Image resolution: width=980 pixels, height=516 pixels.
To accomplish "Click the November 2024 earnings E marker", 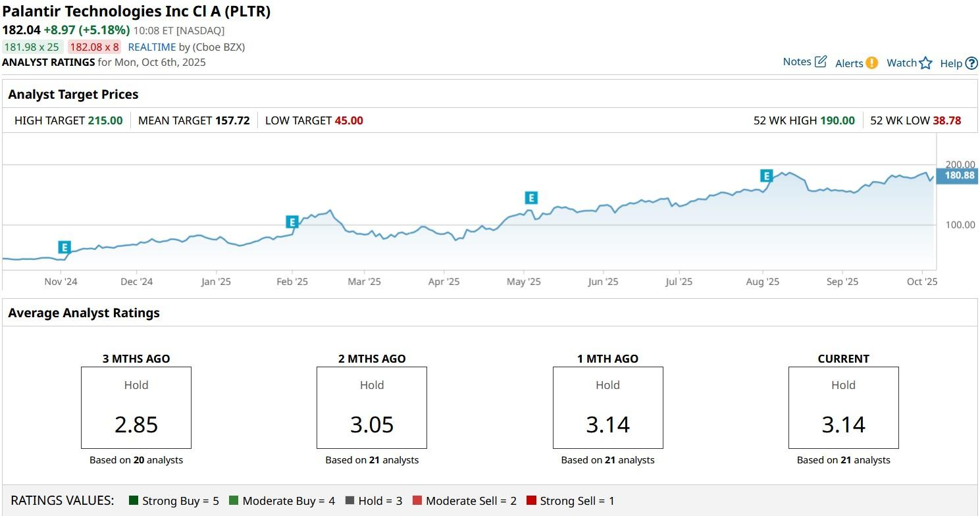I will (64, 247).
